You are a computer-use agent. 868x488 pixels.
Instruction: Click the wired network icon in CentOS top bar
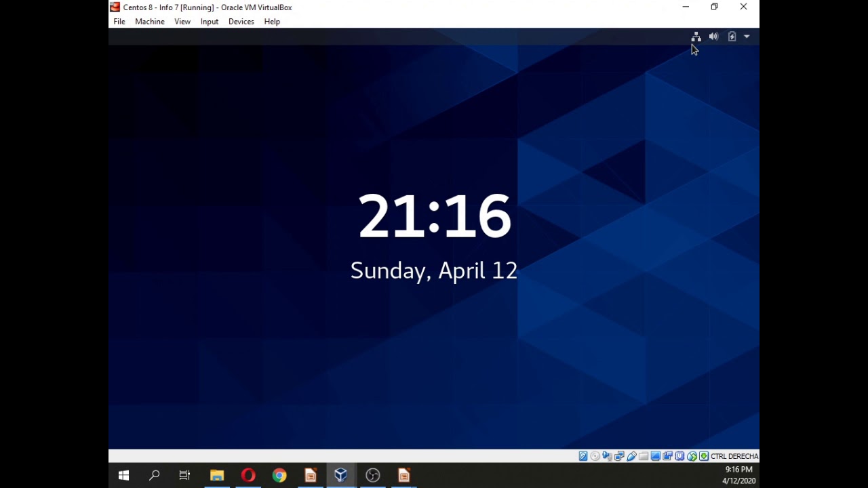(x=696, y=37)
